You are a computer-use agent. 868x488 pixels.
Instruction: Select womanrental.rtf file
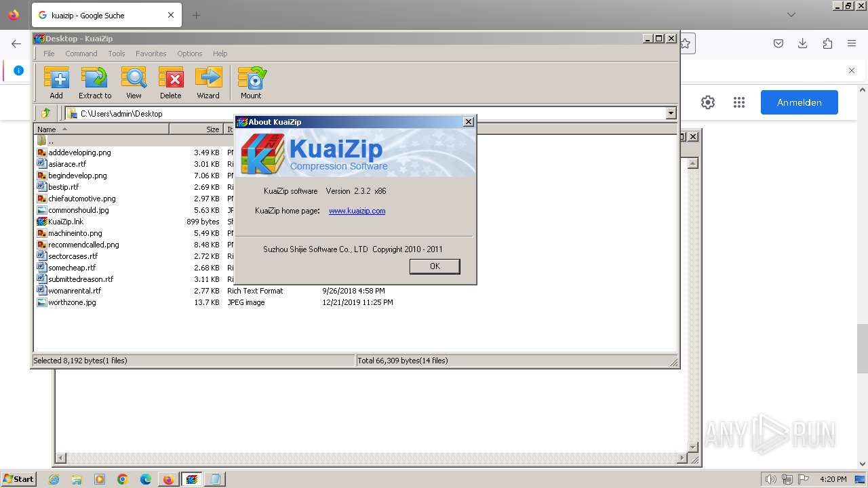[75, 291]
